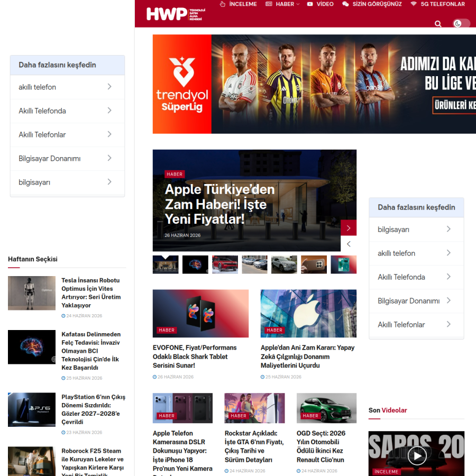Image resolution: width=476 pixels, height=476 pixels.
Task: Expand left sidebar 'Bilgisayar Donanımı' chevron
Action: pos(109,158)
